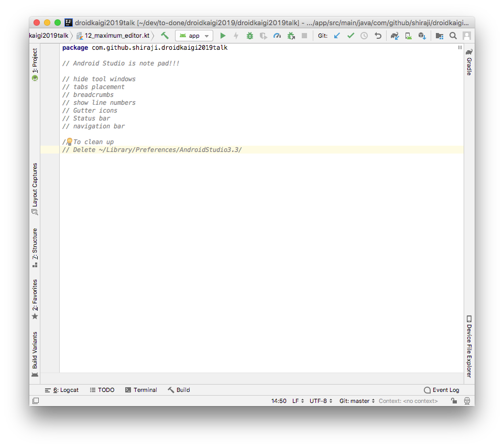Open the Layout Captures tool window
The height and width of the screenshot is (448, 504).
pyautogui.click(x=35, y=189)
